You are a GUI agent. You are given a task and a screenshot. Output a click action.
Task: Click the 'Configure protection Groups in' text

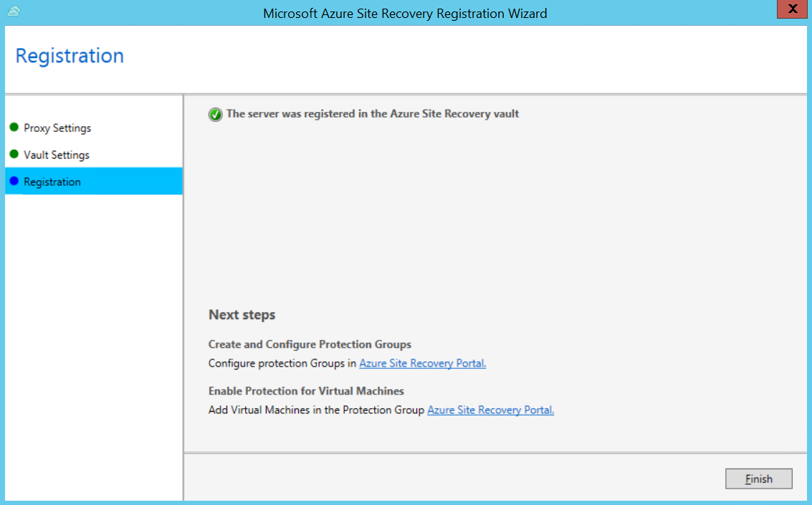tap(282, 364)
